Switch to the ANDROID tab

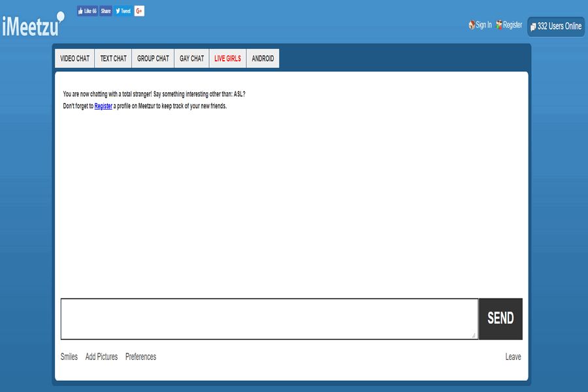tap(263, 58)
